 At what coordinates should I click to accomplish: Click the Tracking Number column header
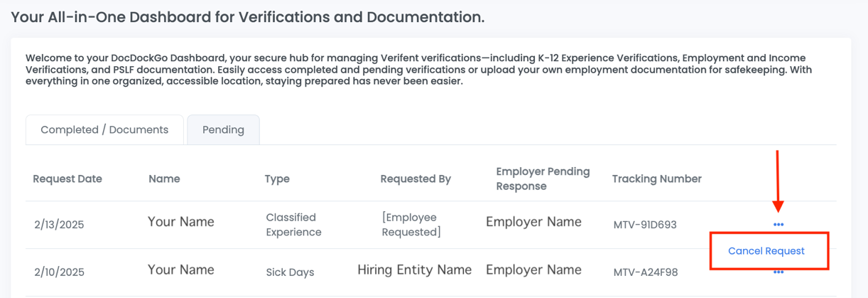[656, 179]
